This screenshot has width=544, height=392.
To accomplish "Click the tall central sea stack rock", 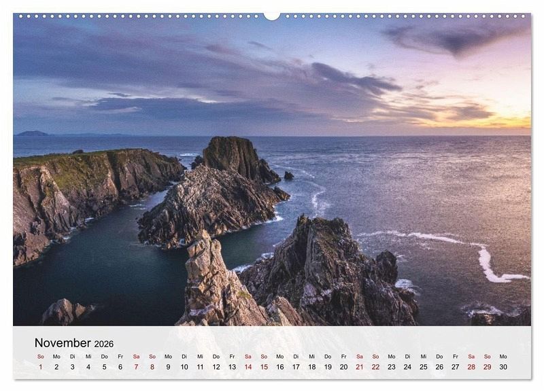I will (x=231, y=158).
